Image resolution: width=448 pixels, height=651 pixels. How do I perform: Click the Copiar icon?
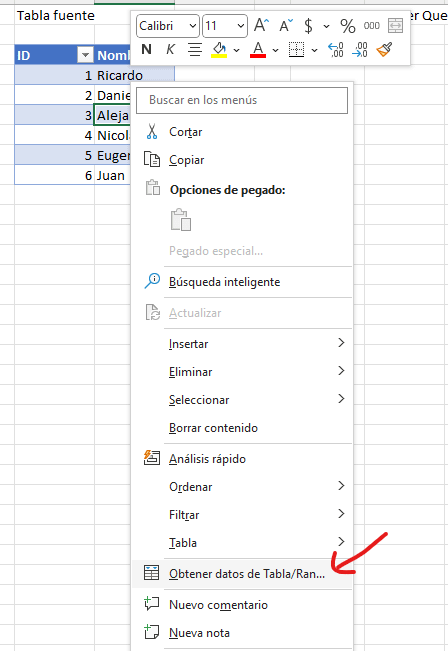(x=152, y=159)
